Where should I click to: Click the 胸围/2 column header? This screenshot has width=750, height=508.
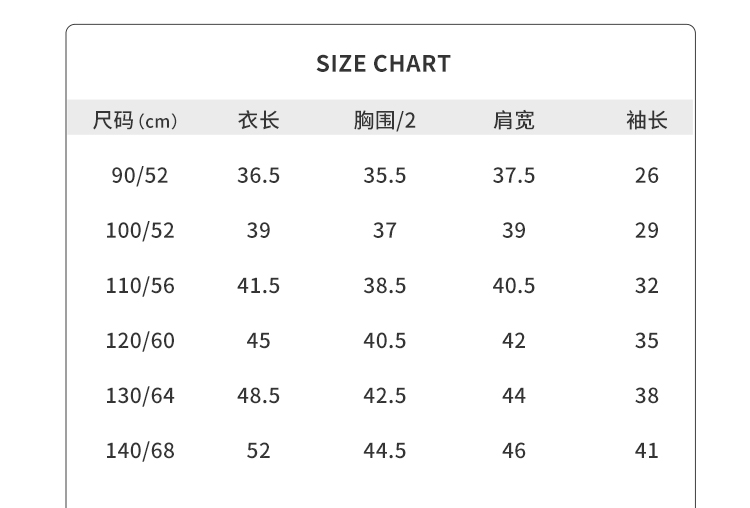pos(385,121)
